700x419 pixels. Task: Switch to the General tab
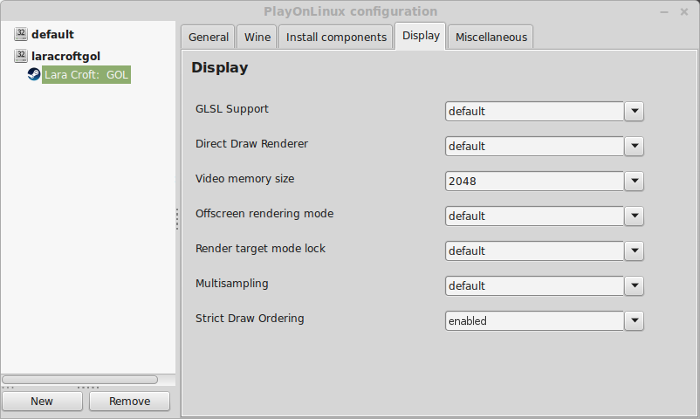pyautogui.click(x=208, y=37)
